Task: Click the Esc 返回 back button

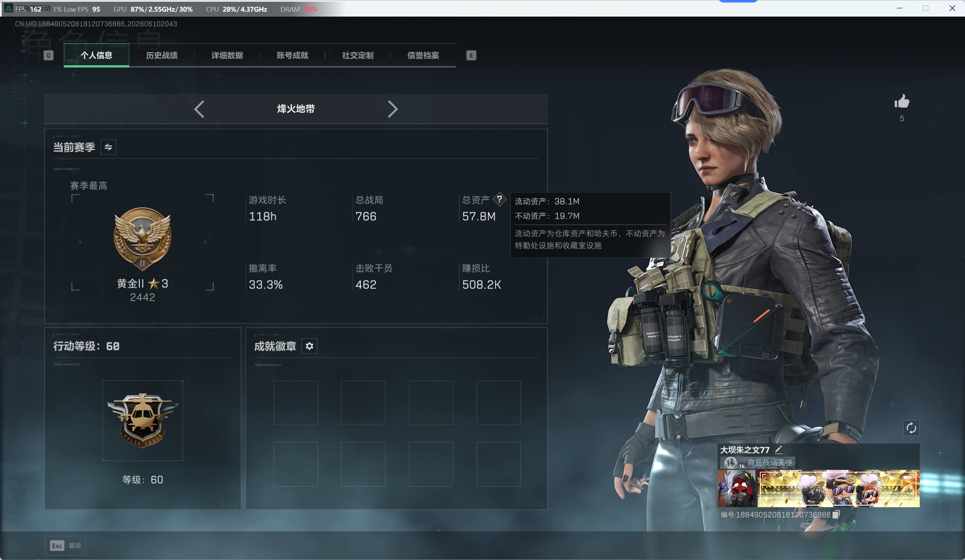Action: 65,545
